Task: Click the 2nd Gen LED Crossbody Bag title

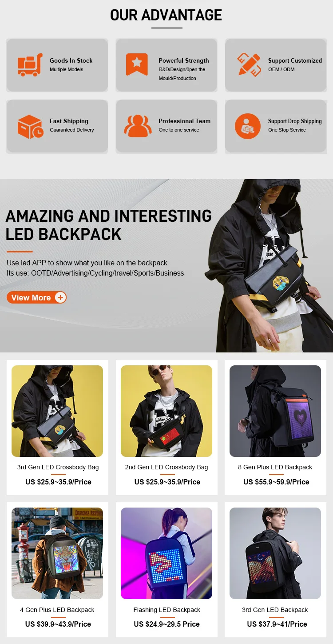Action: pos(166,467)
